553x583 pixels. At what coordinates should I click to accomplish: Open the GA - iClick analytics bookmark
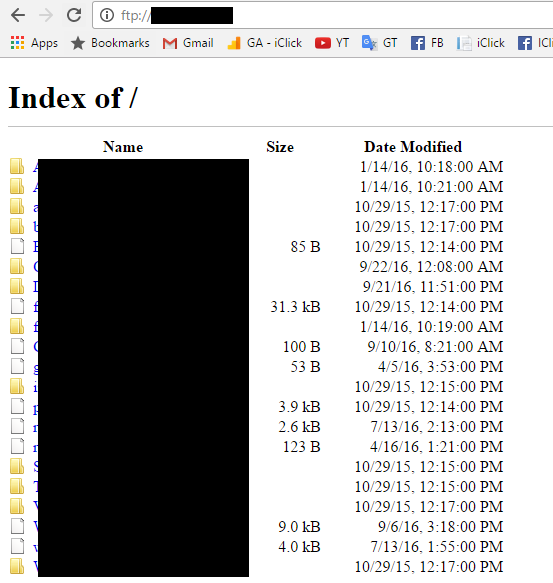click(264, 43)
